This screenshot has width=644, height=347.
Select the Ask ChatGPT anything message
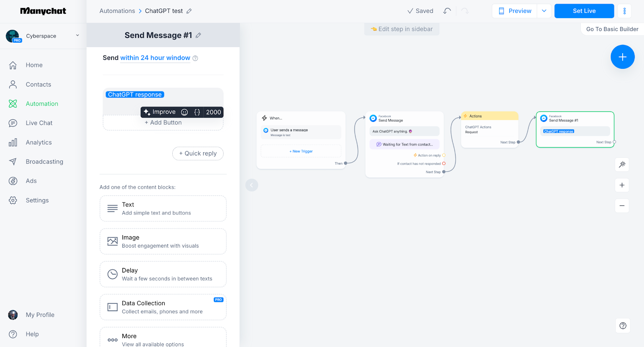click(x=405, y=131)
